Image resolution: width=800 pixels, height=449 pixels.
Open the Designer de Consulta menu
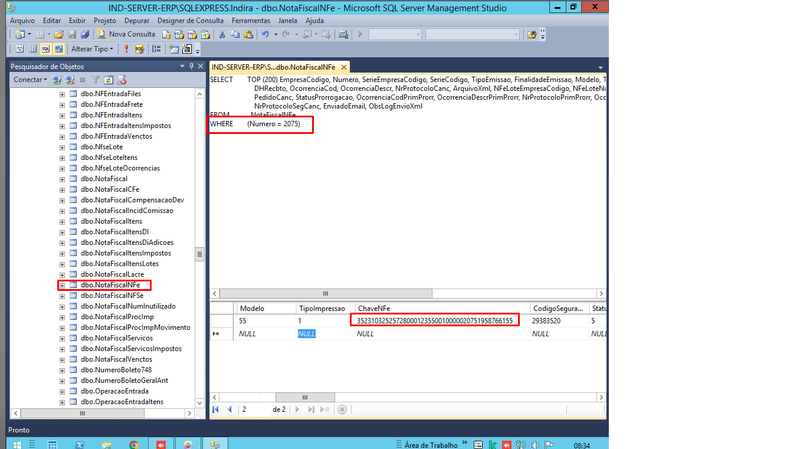[x=190, y=20]
